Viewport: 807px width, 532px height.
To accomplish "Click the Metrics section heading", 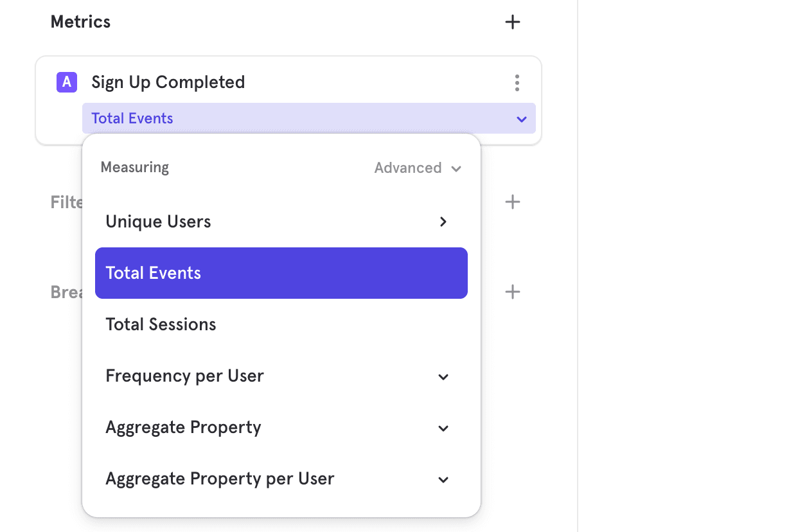I will (80, 22).
